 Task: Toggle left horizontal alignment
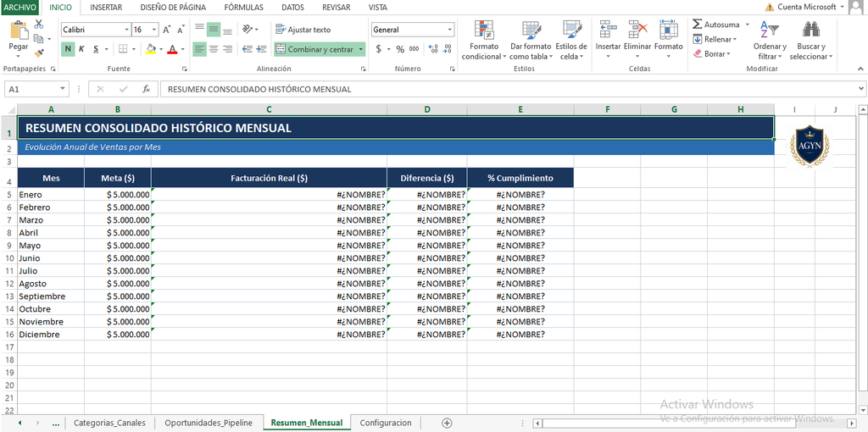199,49
